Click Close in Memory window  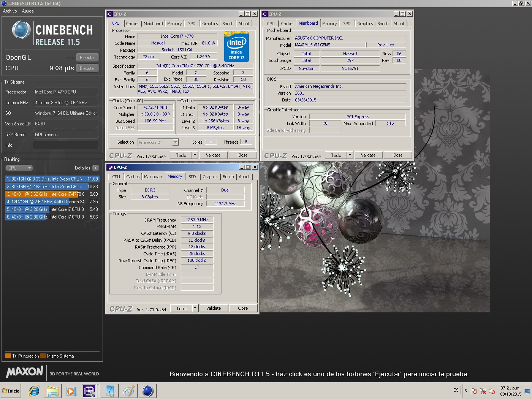click(243, 308)
